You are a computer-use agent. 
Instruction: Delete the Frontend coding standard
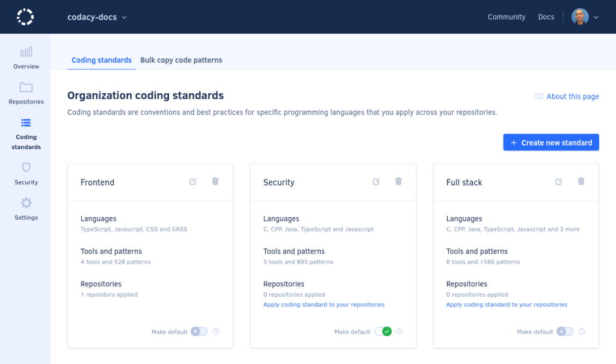(x=215, y=181)
